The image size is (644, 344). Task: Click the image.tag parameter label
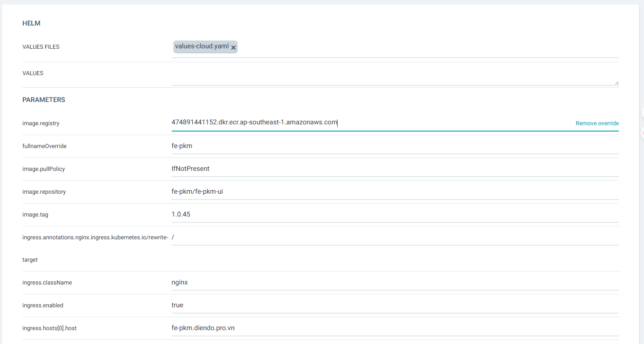click(x=35, y=215)
